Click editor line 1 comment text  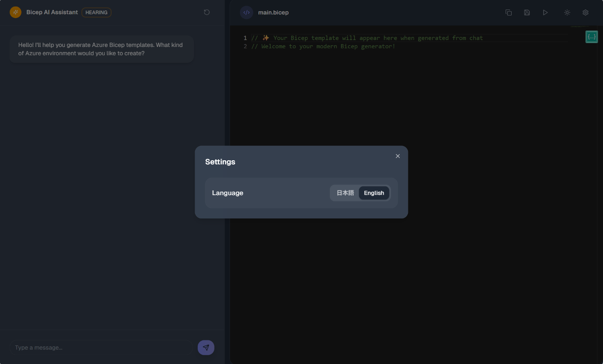(367, 38)
